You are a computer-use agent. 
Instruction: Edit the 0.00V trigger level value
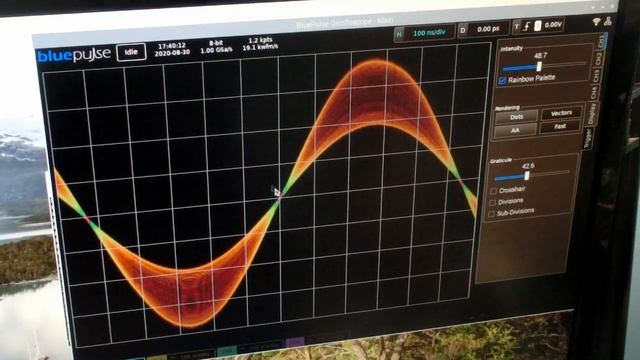[553, 25]
